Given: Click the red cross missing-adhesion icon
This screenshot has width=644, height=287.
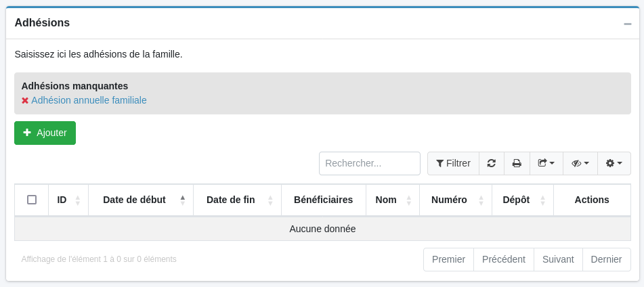Looking at the screenshot, I should pyautogui.click(x=25, y=100).
